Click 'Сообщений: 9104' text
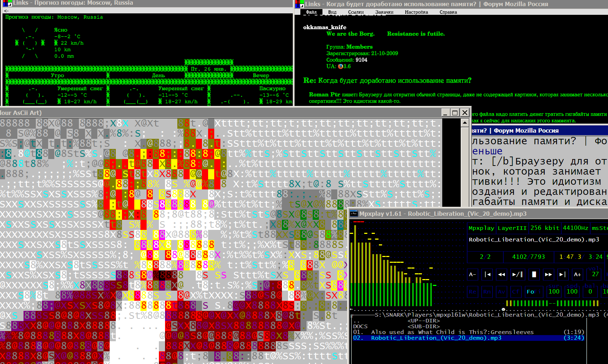Image resolution: width=608 pixels, height=364 pixels. [347, 60]
